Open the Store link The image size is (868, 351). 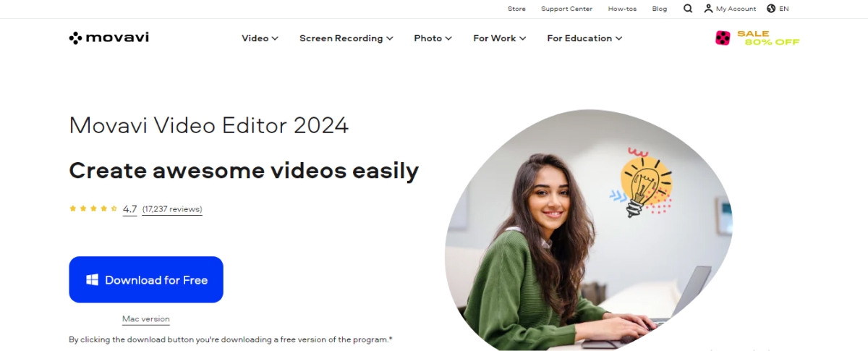coord(516,9)
